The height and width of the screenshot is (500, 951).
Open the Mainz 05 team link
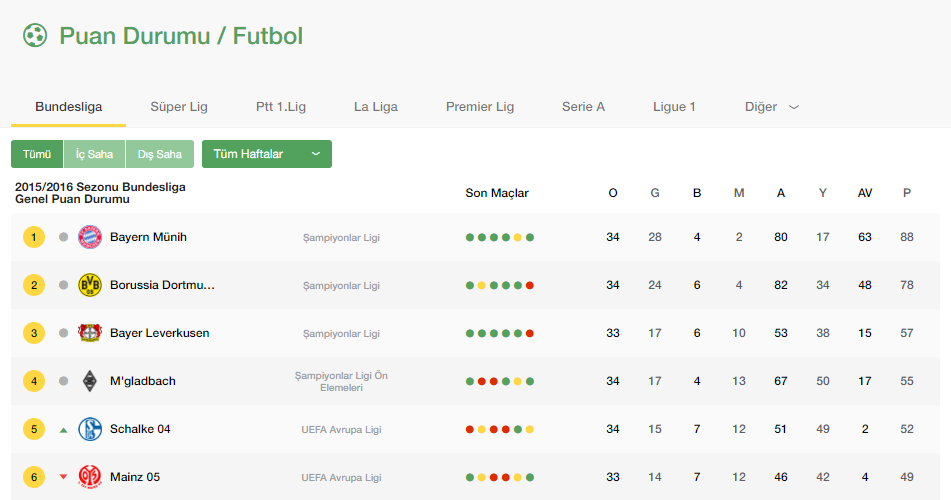click(135, 477)
